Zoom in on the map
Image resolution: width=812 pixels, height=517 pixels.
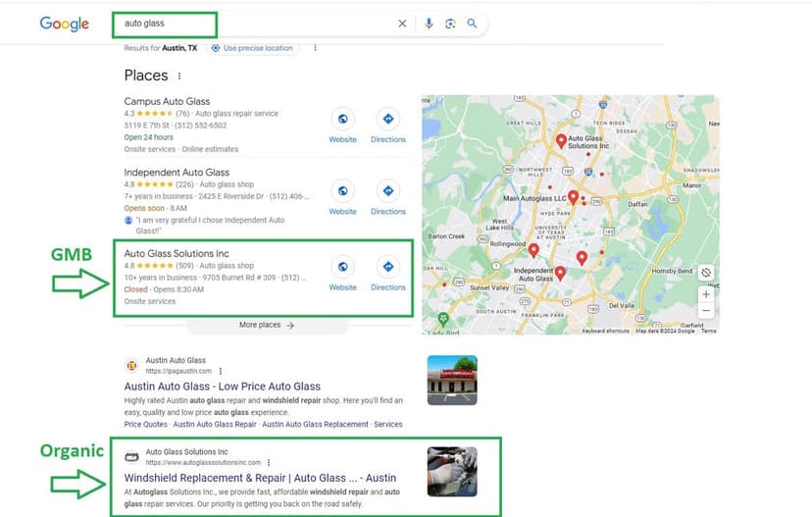click(x=706, y=293)
